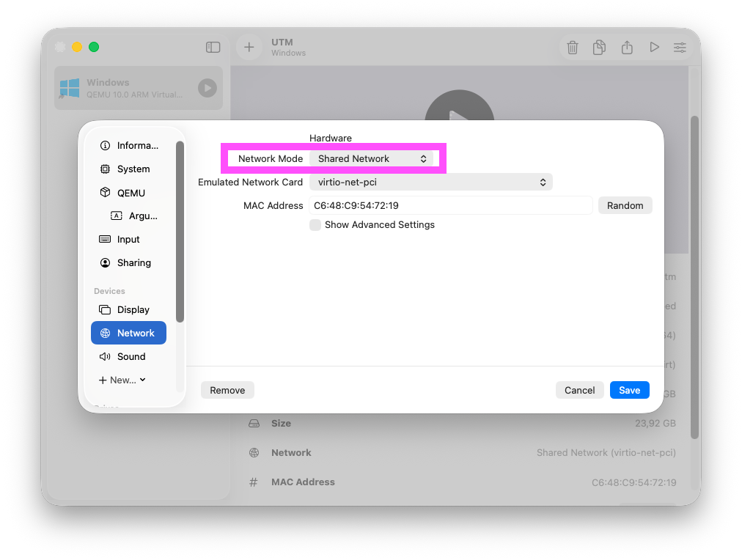The image size is (742, 560).
Task: Enable Show Advanced Settings
Action: tap(315, 225)
